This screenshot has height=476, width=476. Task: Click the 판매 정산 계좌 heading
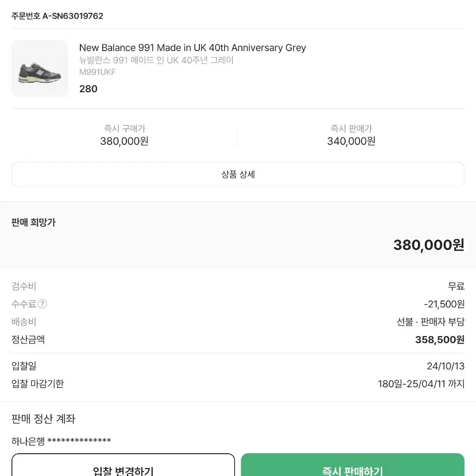43,418
